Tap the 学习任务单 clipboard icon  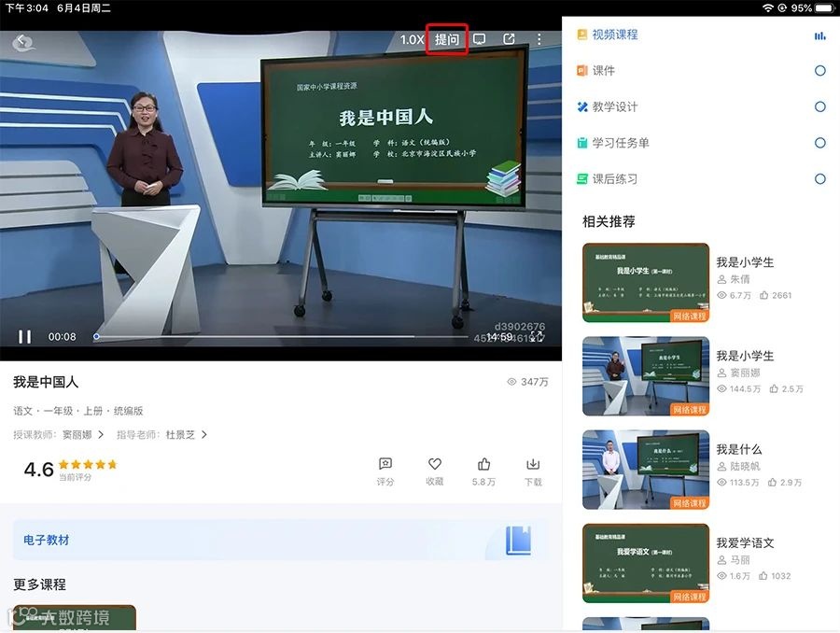(x=581, y=143)
